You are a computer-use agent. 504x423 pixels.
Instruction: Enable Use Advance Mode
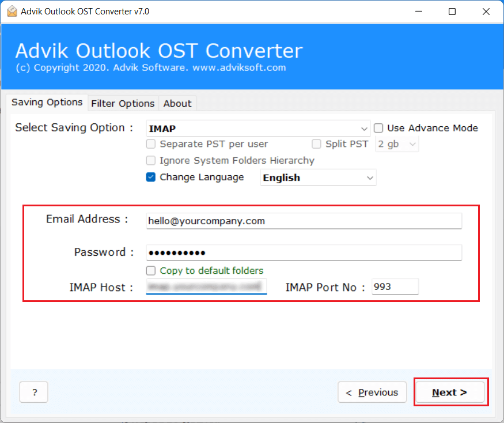coord(378,128)
